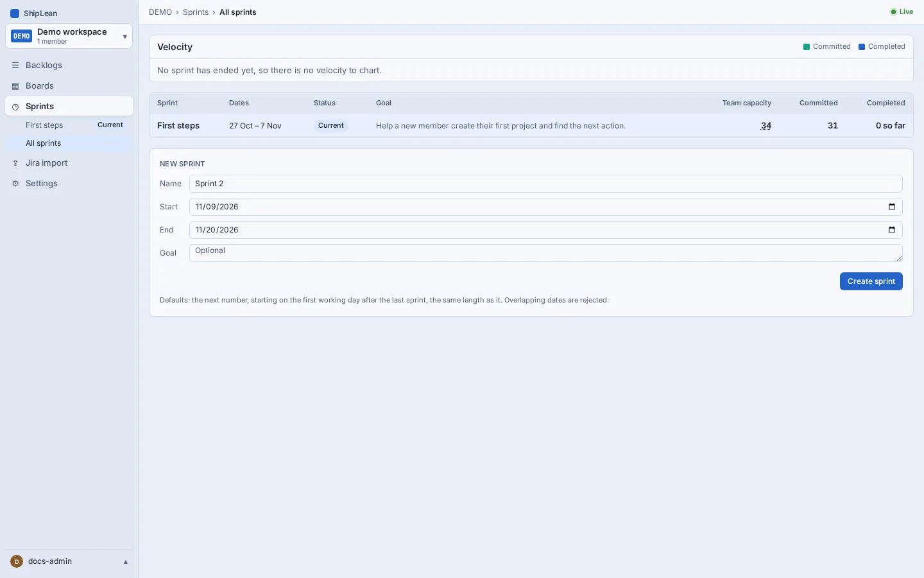924x578 pixels.
Task: Click the Backlogs list icon
Action: click(15, 66)
